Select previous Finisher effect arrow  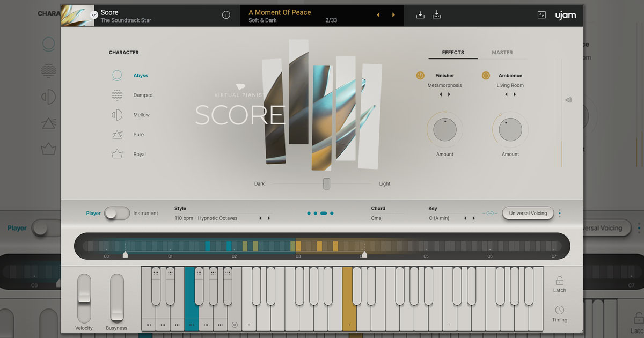(441, 94)
